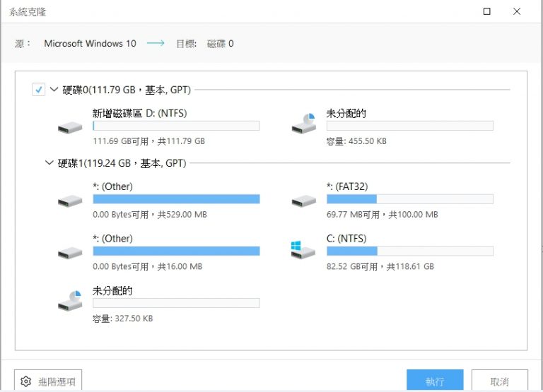Click the 0.00 Bytes可用，共529.00 MB text
Viewport: 543px width, 392px height.
(x=150, y=215)
